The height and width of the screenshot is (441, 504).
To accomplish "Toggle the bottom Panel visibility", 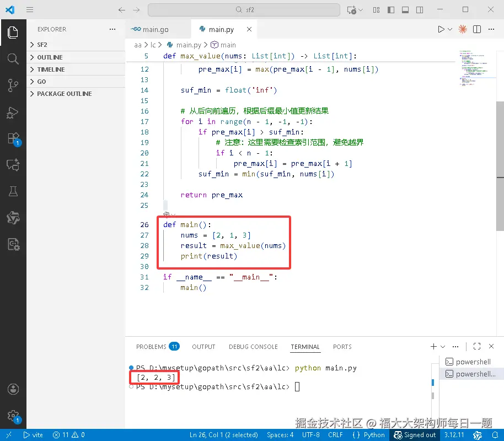I will pyautogui.click(x=405, y=10).
